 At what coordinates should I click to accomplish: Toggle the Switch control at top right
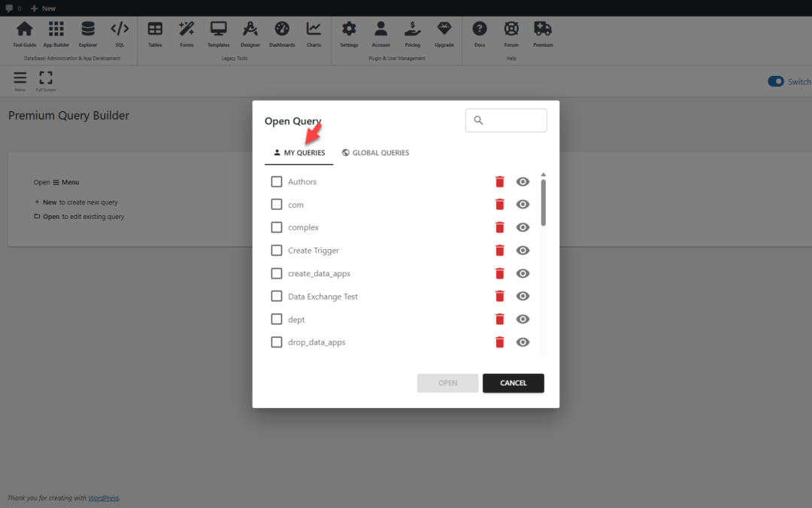point(776,81)
